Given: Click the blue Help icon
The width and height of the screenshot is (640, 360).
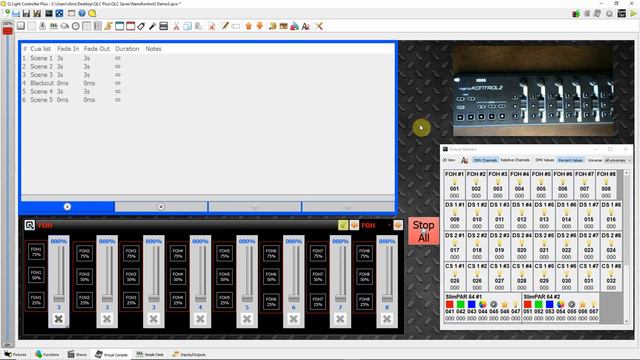Looking at the screenshot, I should 82,13.
